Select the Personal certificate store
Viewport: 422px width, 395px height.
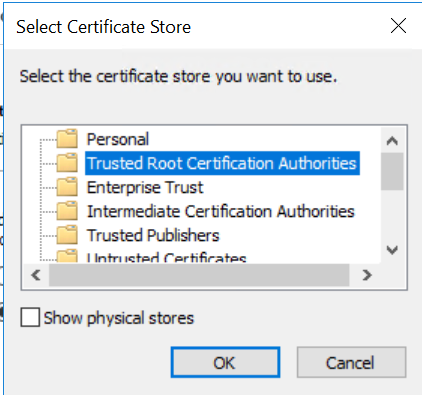118,139
